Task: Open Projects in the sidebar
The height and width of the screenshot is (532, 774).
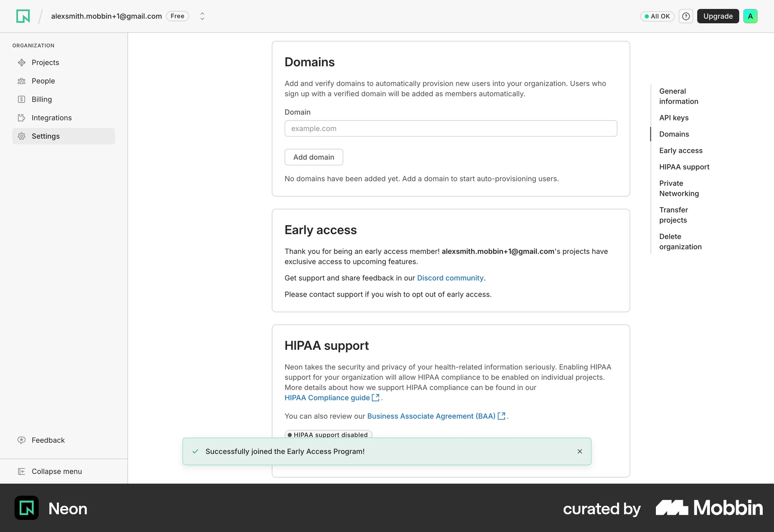Action: 64,62
